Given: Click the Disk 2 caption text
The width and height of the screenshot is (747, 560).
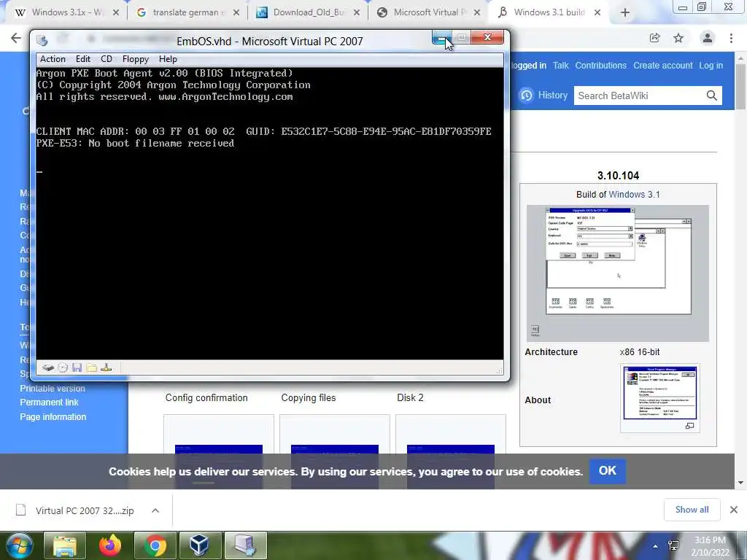Looking at the screenshot, I should pos(410,397).
